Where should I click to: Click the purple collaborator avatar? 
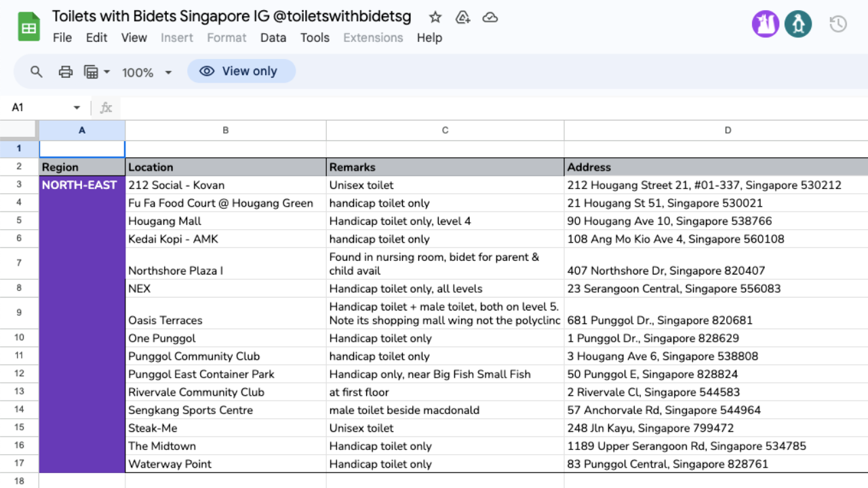tap(766, 24)
